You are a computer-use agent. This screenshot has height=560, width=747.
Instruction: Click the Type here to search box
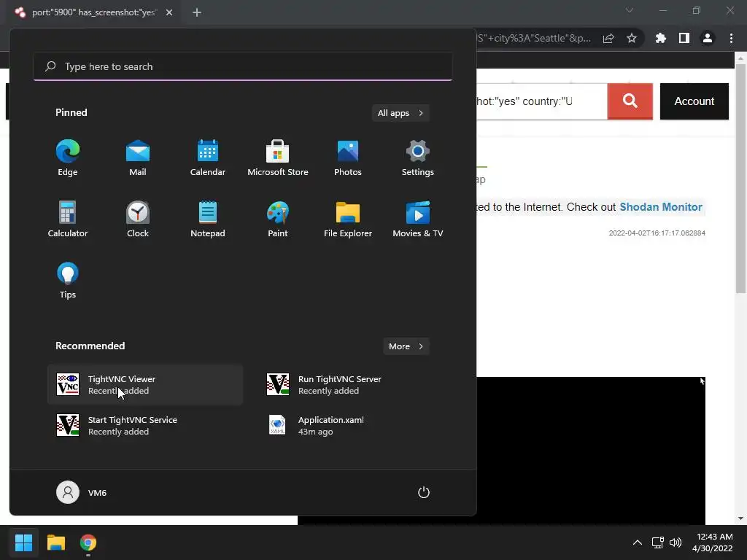pos(242,66)
